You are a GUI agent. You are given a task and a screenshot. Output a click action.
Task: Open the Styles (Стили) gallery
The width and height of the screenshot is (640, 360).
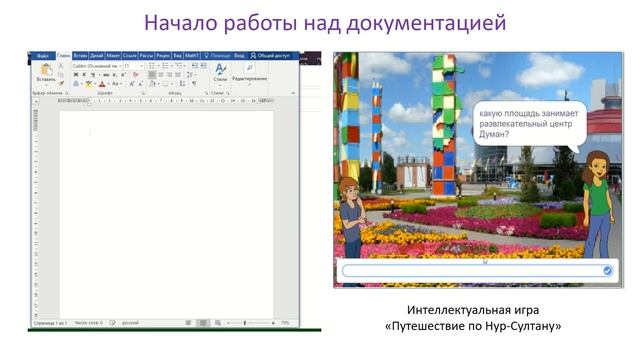point(220,73)
